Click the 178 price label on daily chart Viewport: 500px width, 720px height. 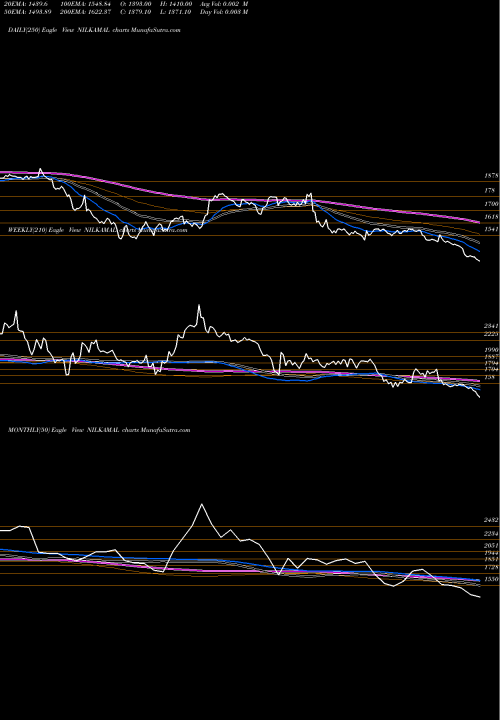tap(489, 190)
